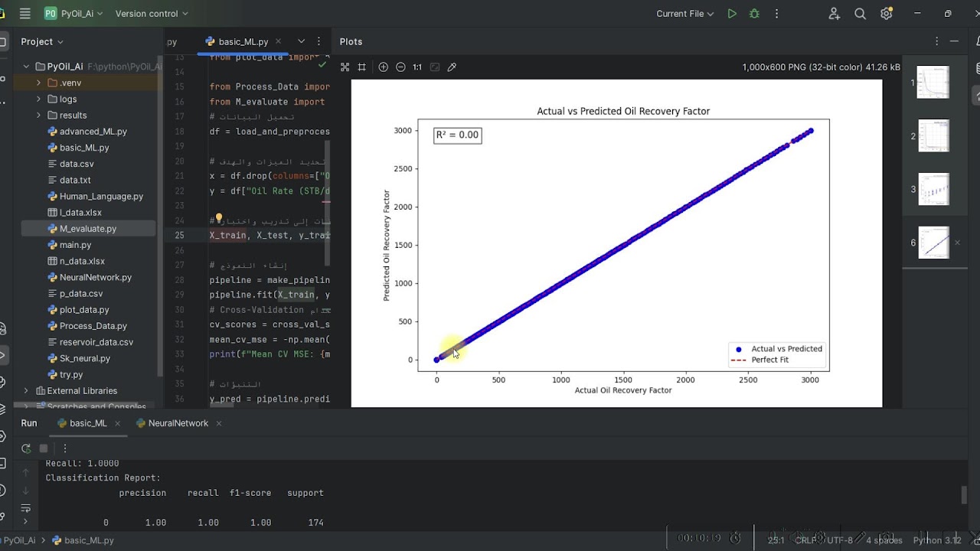Zoom out of the plot

click(x=400, y=67)
